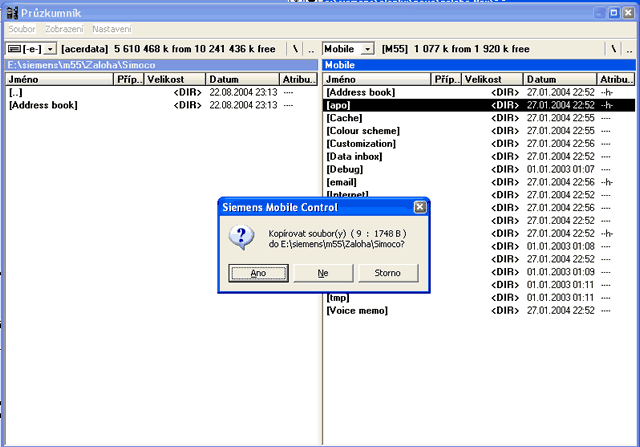Image resolution: width=640 pixels, height=447 pixels.
Task: Open the Zobrazení menu
Action: [64, 29]
